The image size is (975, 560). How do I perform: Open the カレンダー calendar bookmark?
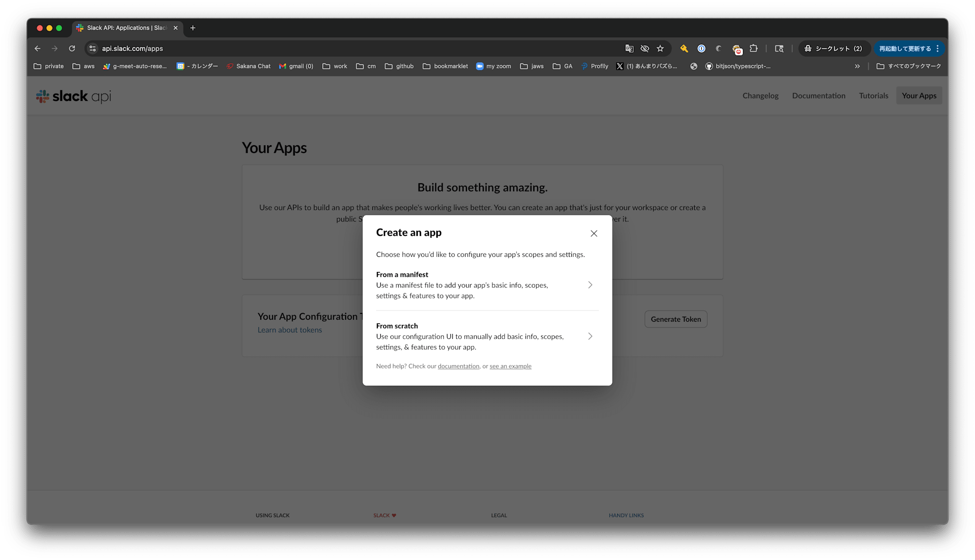[197, 66]
